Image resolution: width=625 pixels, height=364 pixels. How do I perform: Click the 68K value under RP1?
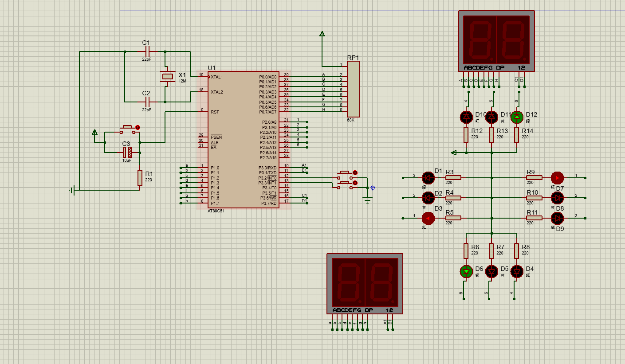point(350,120)
